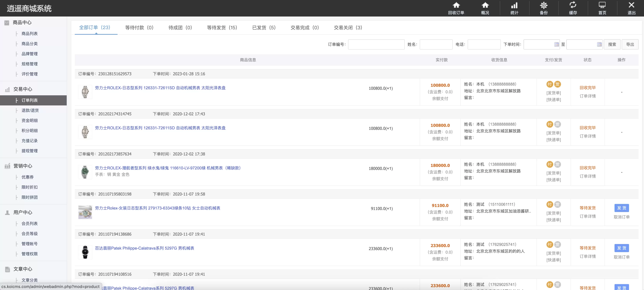Open 品牌管理 in sidebar

(x=29, y=54)
